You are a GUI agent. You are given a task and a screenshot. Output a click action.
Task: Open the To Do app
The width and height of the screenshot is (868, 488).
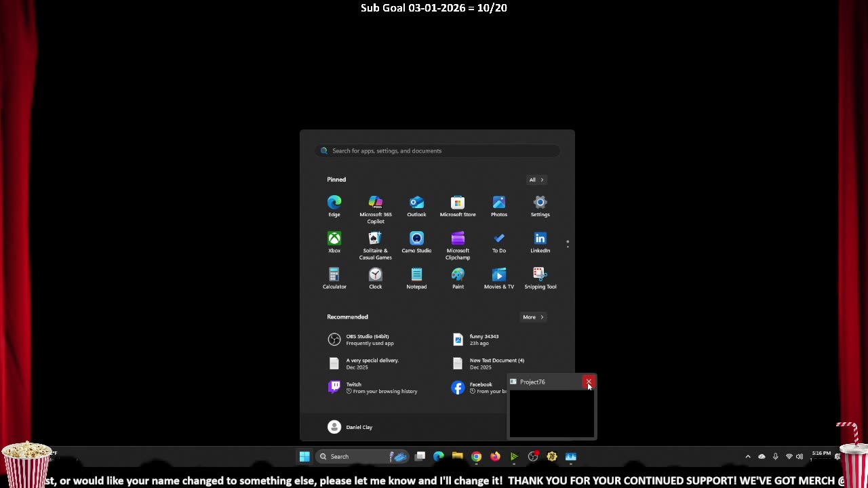coord(499,242)
